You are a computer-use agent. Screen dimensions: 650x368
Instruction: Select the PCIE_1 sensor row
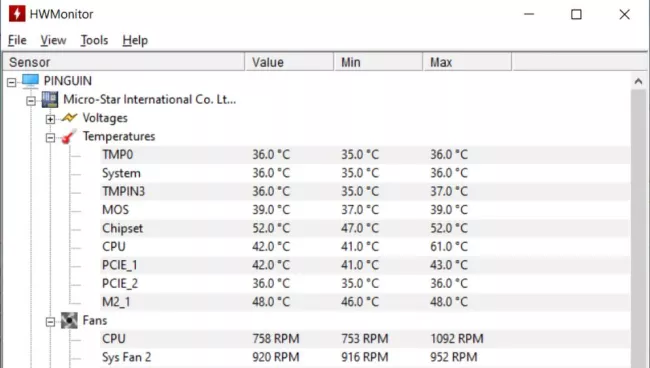pos(365,265)
